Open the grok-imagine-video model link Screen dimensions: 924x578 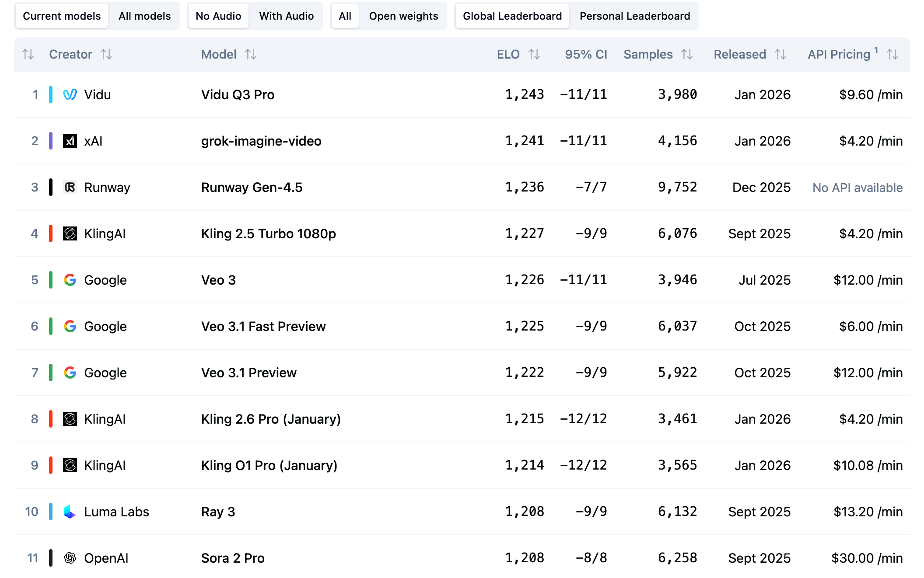pos(261,141)
